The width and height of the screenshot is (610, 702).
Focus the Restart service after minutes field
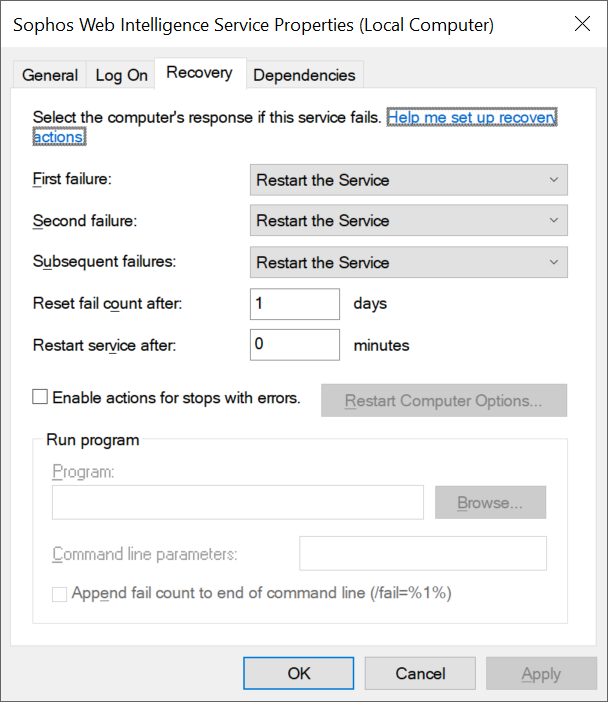[295, 345]
